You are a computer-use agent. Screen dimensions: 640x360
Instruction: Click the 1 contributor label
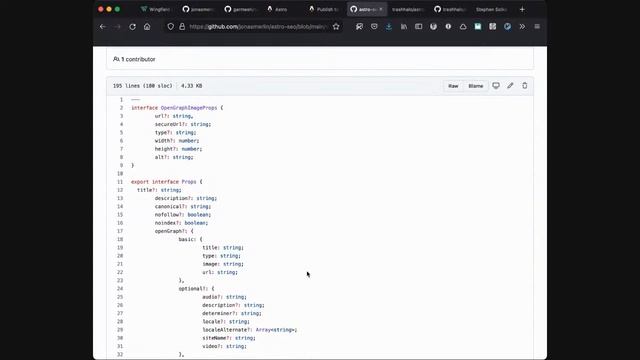click(x=134, y=59)
